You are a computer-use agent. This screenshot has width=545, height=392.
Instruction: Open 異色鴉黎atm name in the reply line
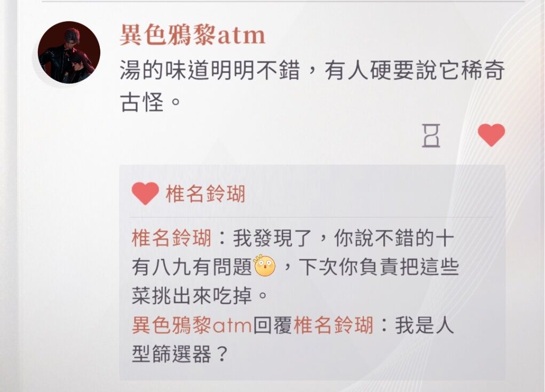(192, 325)
